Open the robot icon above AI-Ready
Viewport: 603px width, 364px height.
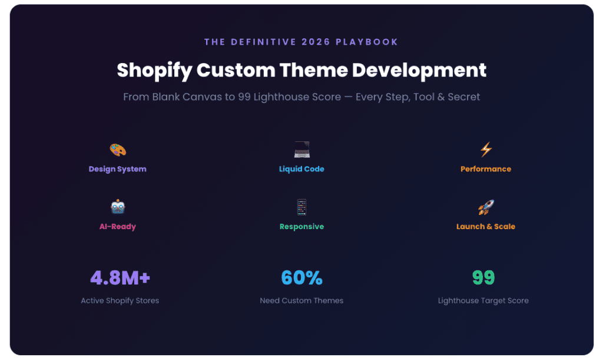click(117, 207)
